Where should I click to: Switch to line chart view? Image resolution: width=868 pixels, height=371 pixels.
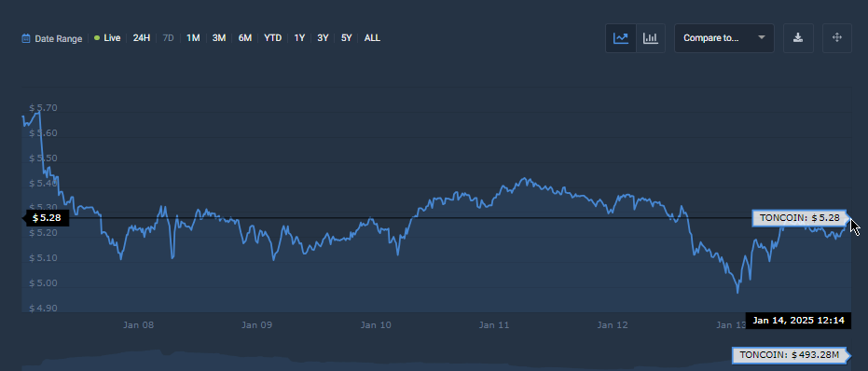(x=621, y=38)
